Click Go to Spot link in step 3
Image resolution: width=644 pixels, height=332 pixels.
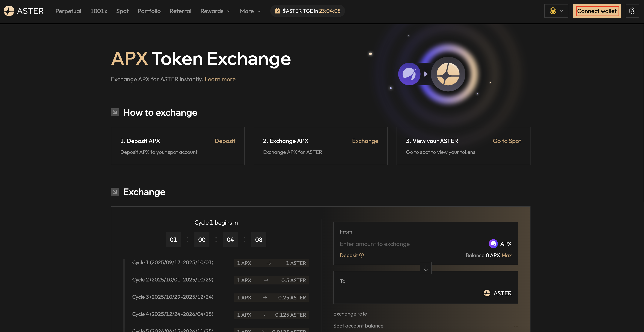coord(507,141)
